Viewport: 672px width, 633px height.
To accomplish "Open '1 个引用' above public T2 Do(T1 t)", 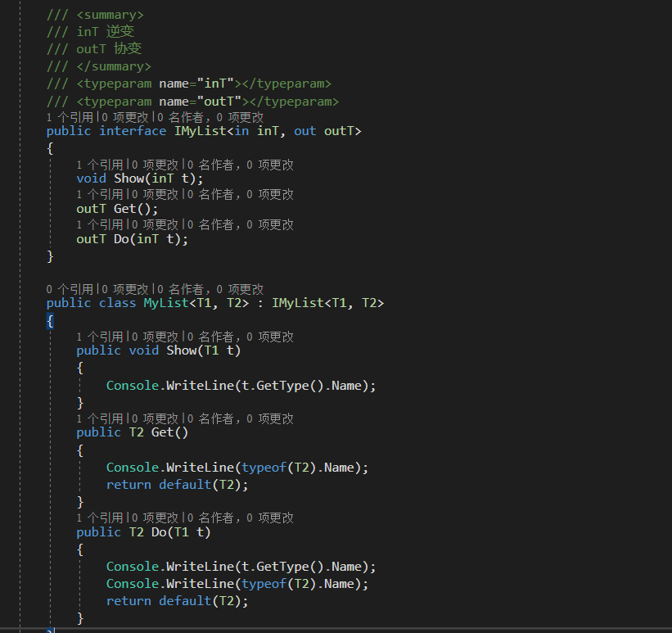I will click(x=100, y=518).
